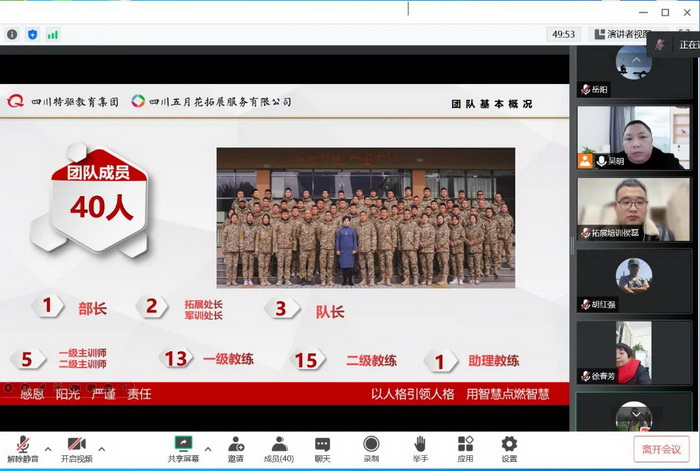This screenshot has width=700, height=471.
Task: Turn on camera with 开启视频
Action: 76,449
